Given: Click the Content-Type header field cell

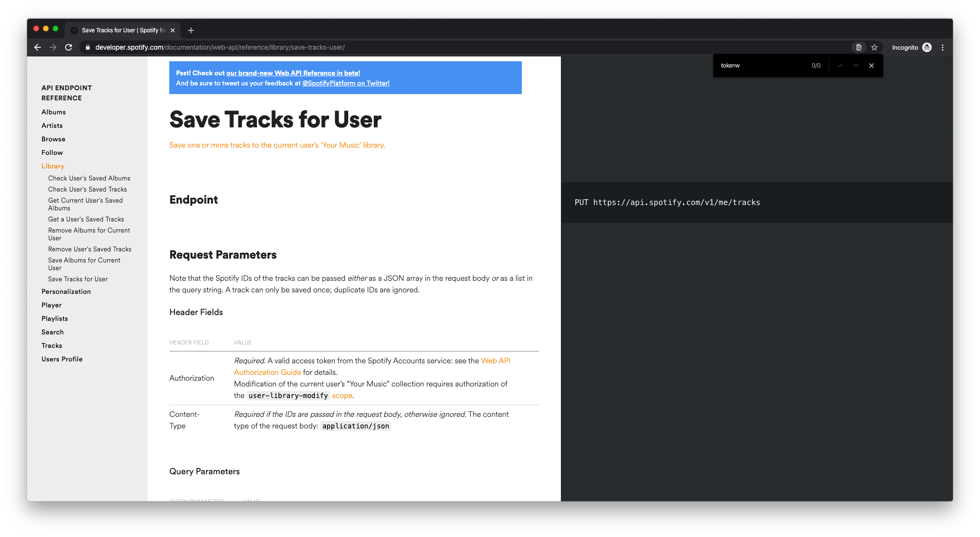Looking at the screenshot, I should coord(185,420).
